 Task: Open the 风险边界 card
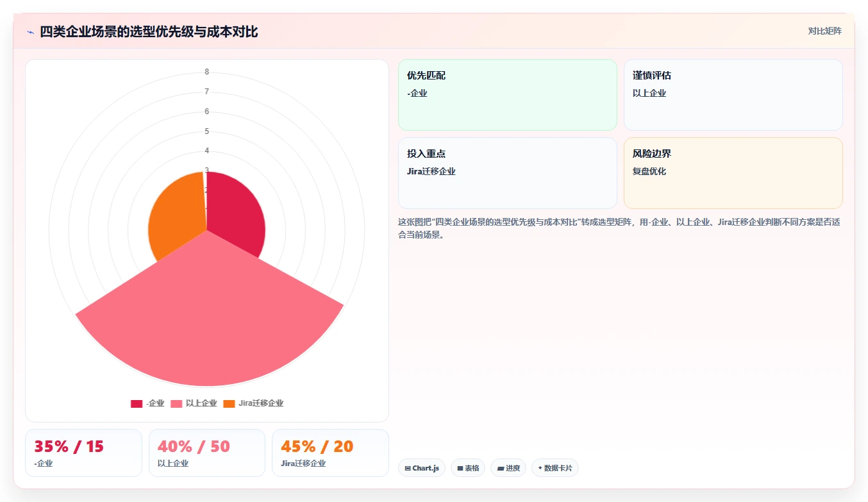pos(733,173)
